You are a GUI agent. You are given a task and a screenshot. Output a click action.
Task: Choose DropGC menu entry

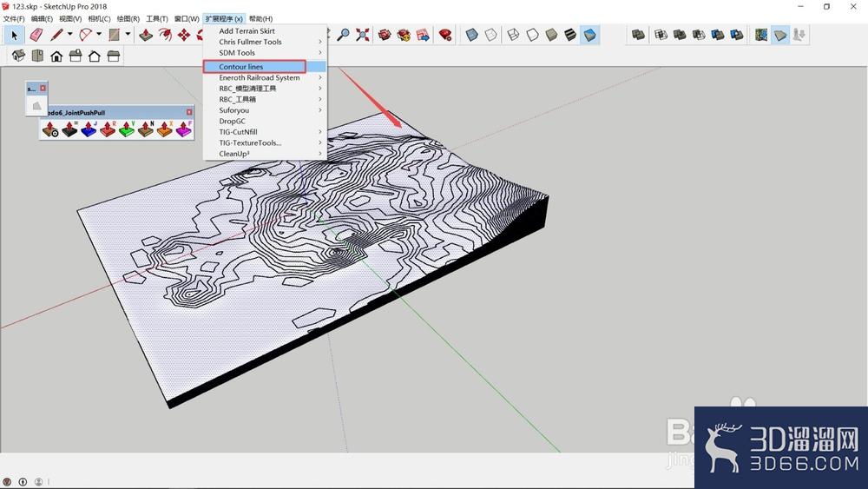(x=265, y=122)
